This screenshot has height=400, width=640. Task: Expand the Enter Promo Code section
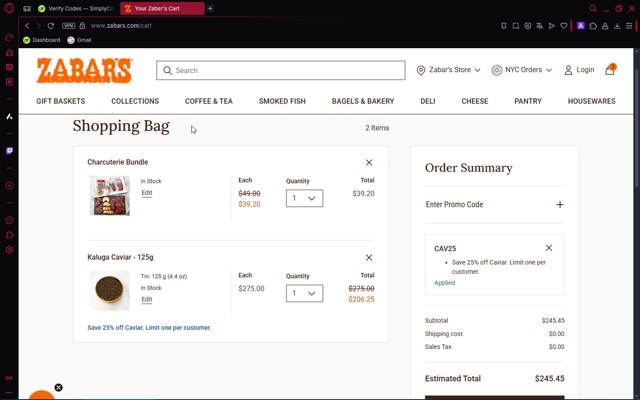coord(495,204)
